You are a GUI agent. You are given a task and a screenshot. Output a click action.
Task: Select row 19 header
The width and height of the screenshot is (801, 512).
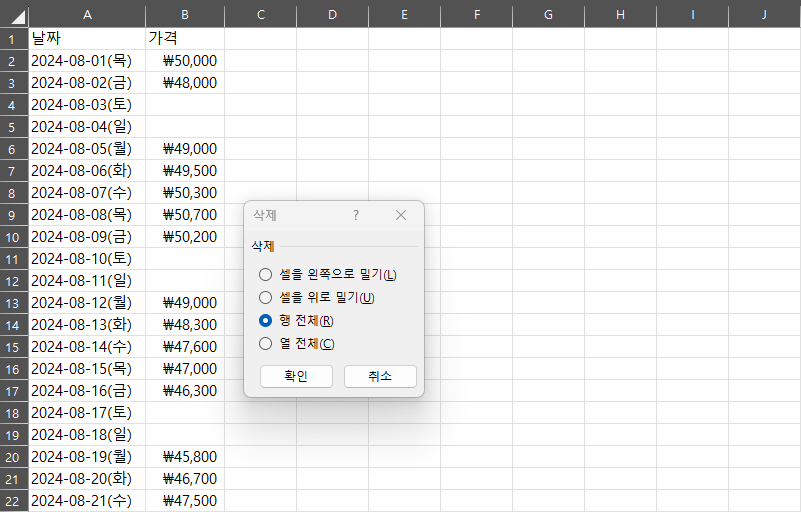pyautogui.click(x=14, y=434)
